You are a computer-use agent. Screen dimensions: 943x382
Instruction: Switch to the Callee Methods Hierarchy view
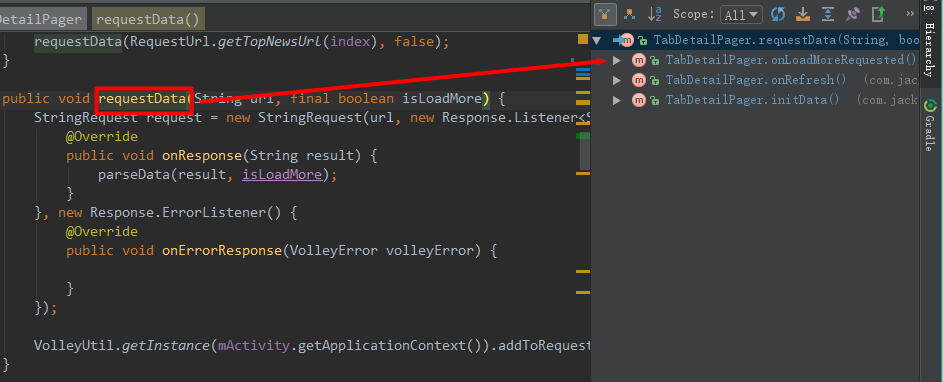629,14
